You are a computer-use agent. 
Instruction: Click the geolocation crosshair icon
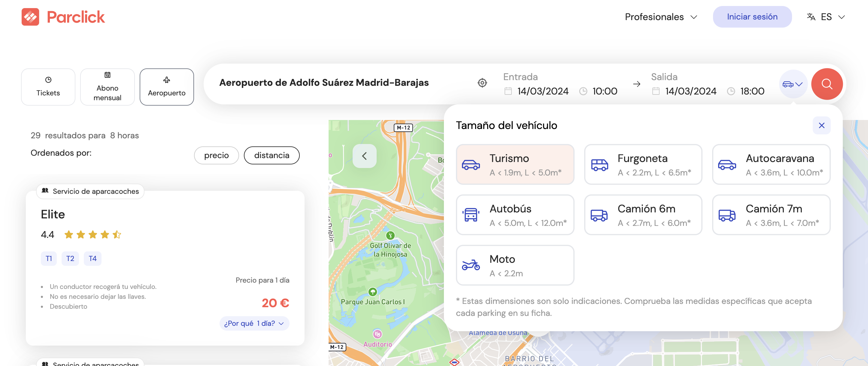tap(482, 82)
